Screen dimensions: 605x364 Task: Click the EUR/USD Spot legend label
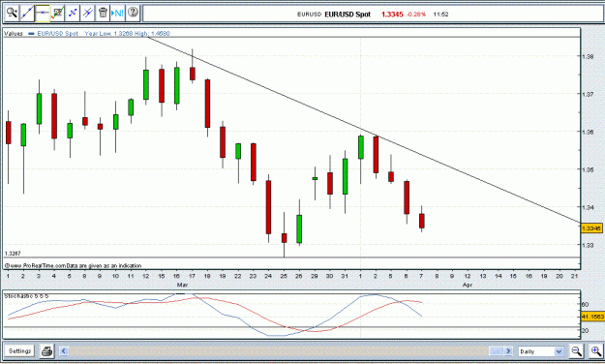click(57, 34)
